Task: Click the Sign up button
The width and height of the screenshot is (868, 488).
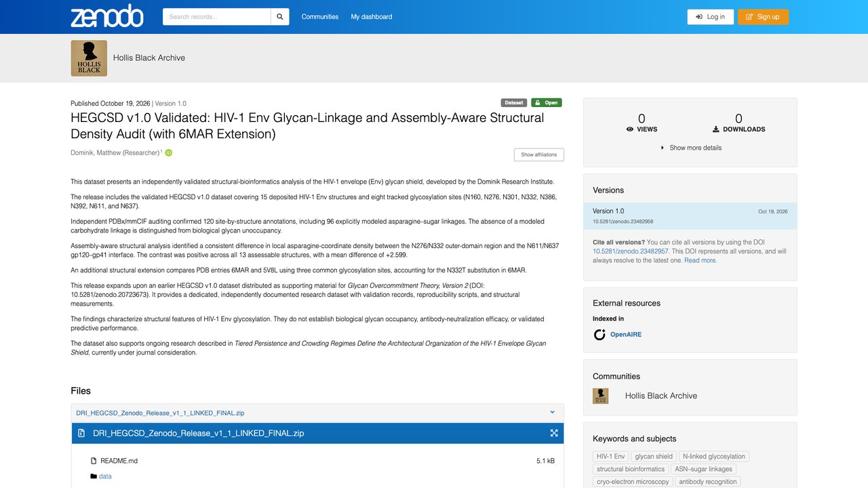Action: point(763,17)
